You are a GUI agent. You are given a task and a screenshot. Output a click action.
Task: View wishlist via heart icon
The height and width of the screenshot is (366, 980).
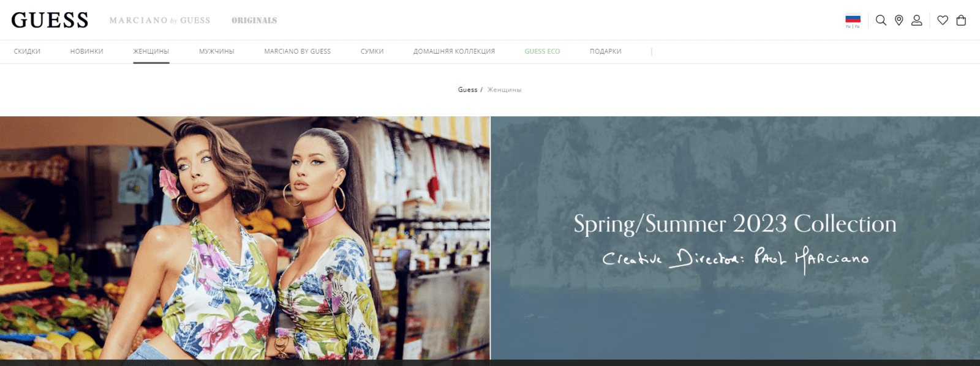[x=943, y=20]
